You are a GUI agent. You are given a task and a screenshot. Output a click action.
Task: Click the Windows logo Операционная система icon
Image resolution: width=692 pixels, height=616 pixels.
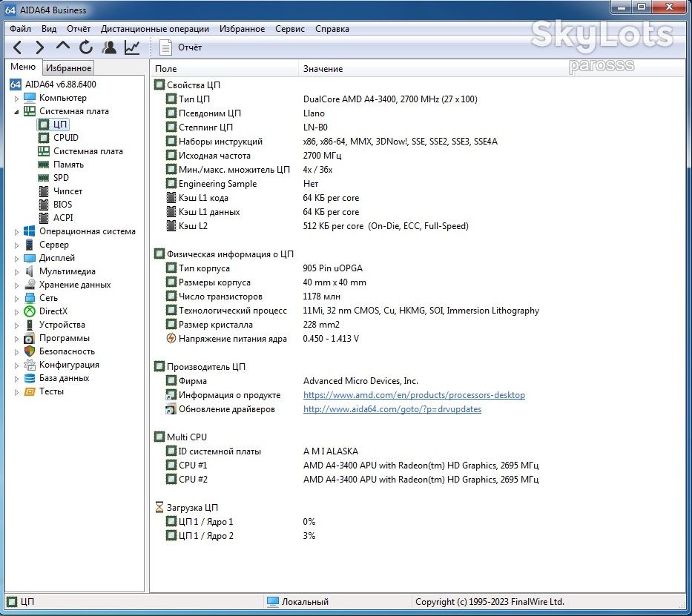coord(30,231)
